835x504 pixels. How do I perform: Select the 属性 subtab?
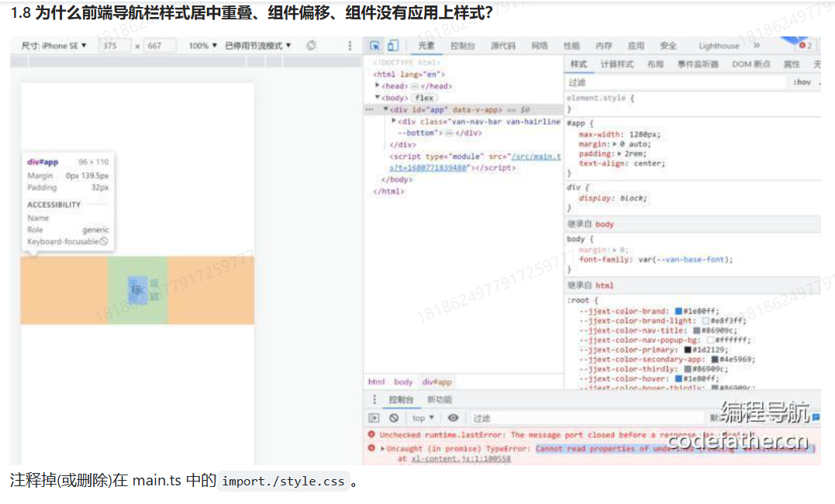click(792, 64)
